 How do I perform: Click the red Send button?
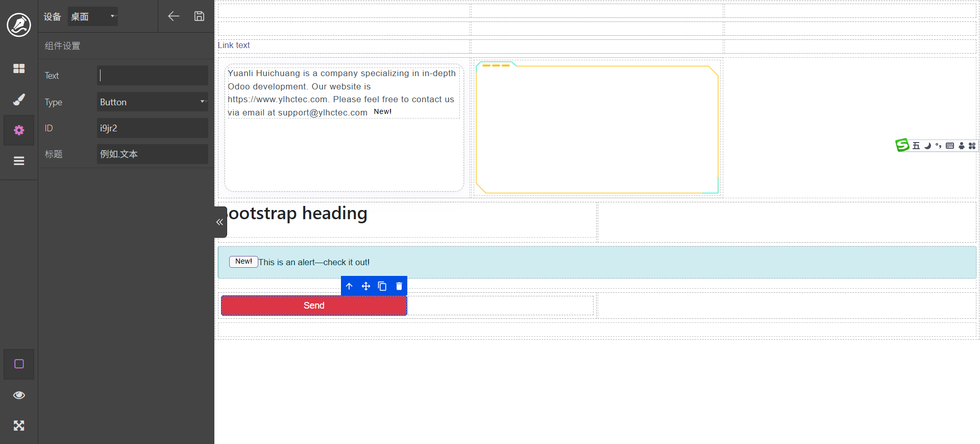pyautogui.click(x=314, y=306)
